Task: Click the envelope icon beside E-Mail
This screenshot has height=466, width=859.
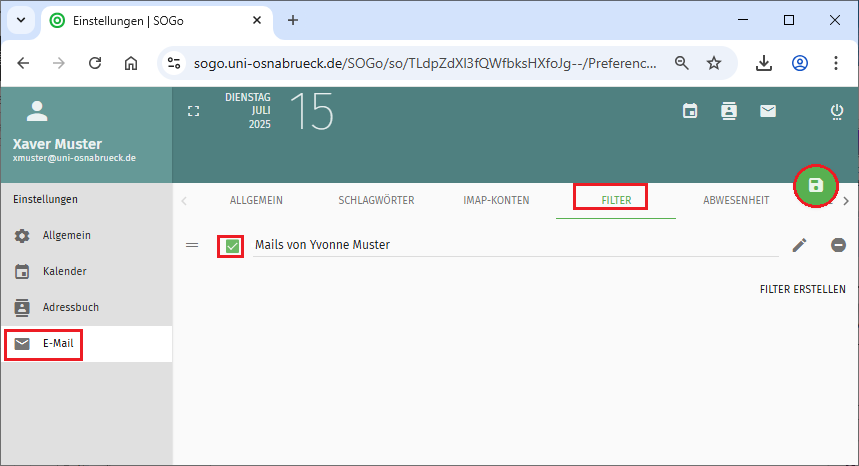Action: [22, 343]
